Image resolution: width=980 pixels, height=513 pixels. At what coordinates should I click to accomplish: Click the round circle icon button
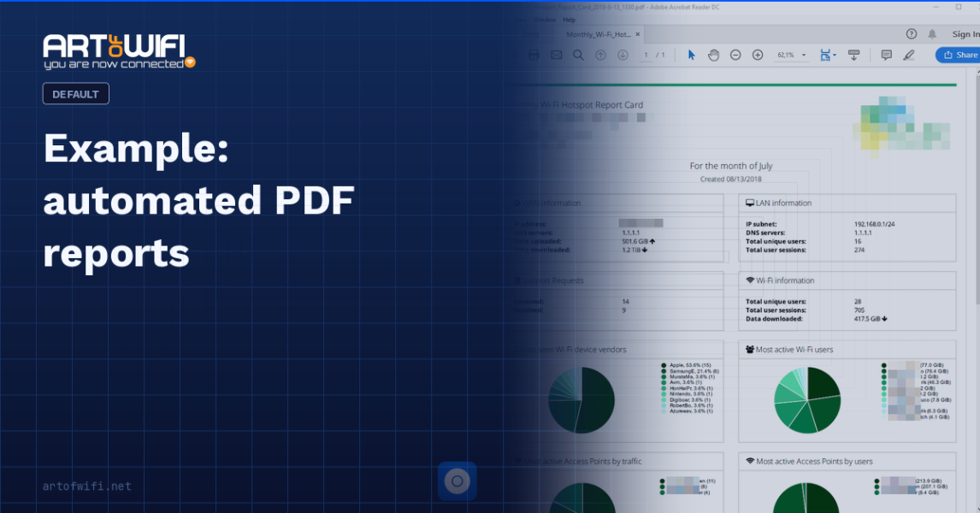(x=457, y=481)
